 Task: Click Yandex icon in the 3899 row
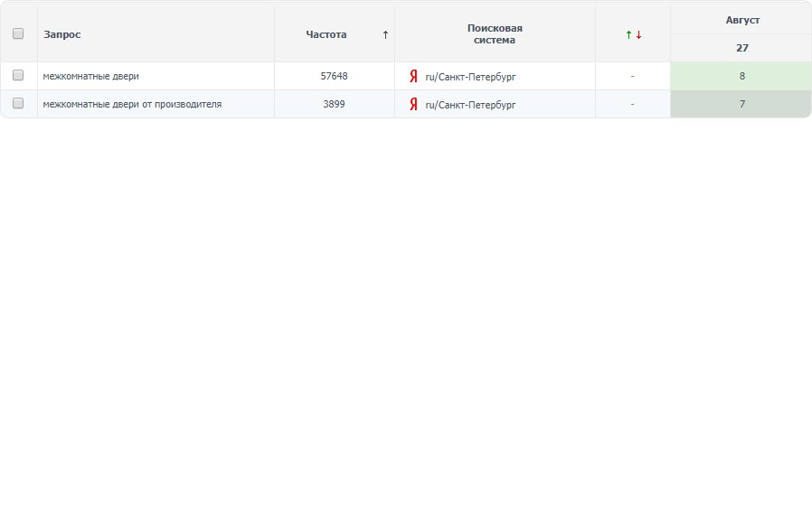tap(413, 104)
